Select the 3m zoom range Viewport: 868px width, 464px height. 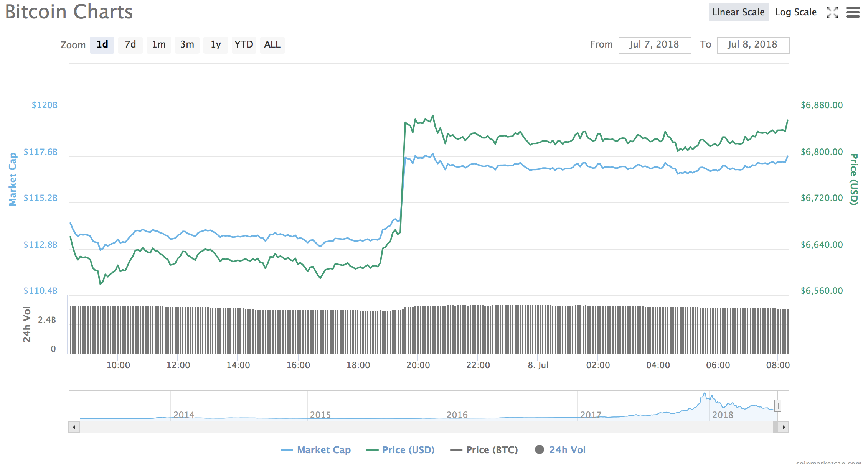pos(187,44)
